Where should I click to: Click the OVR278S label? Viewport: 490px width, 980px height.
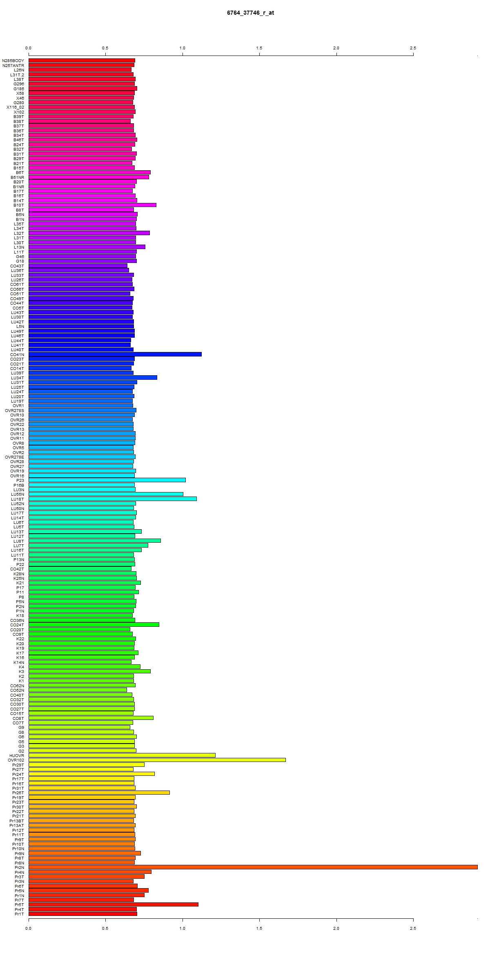[15, 410]
